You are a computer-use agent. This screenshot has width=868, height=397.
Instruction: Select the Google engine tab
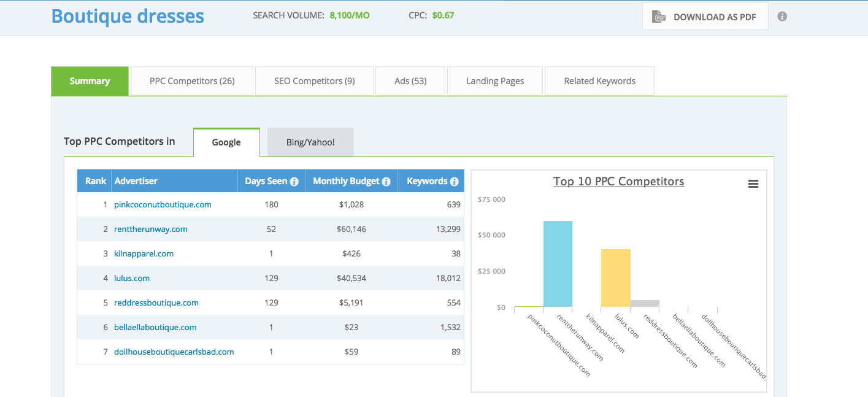(x=226, y=142)
